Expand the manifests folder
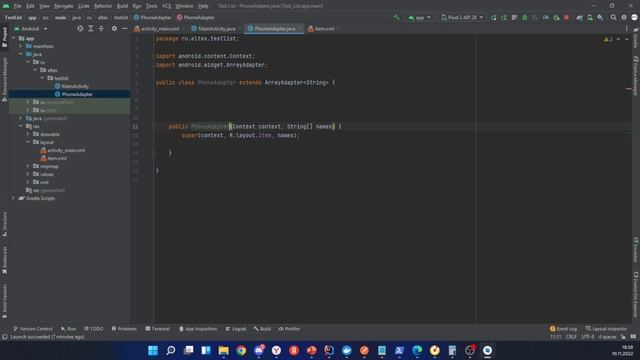The image size is (640, 360). [x=21, y=46]
